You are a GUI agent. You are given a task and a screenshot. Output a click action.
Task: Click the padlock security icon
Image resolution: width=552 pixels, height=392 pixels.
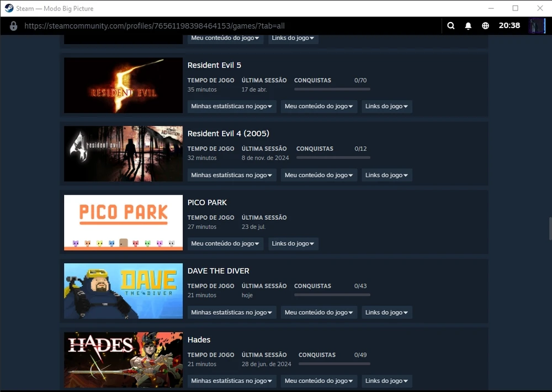pos(13,26)
